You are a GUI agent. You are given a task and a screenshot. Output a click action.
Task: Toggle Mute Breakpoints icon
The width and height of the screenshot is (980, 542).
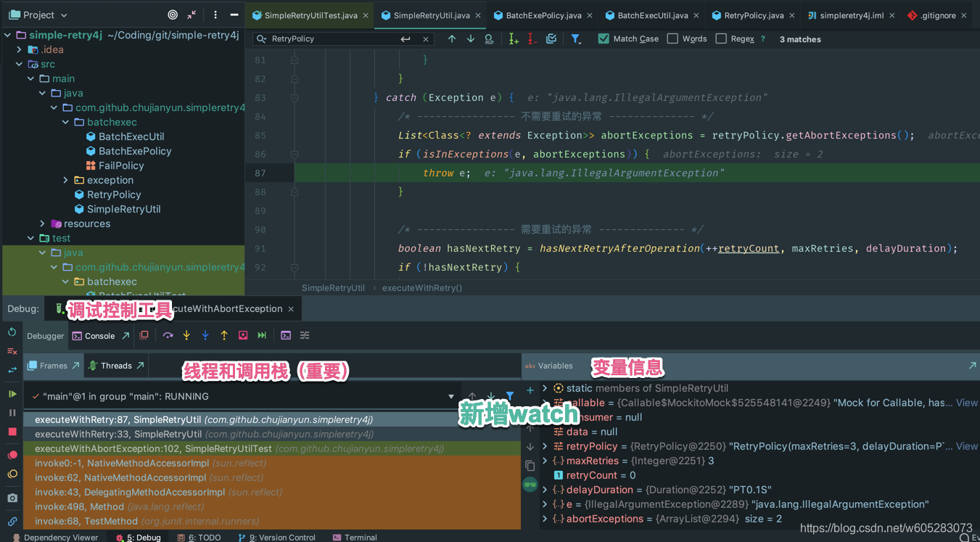pos(12,474)
